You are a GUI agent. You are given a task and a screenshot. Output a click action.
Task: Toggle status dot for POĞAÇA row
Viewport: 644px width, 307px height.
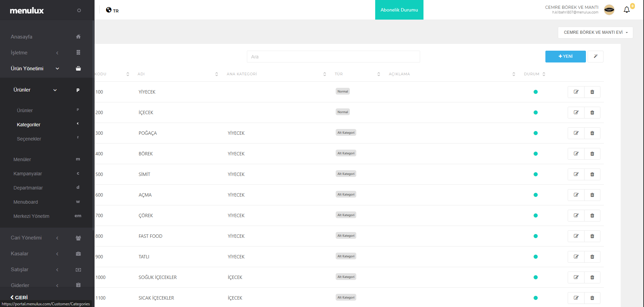tap(536, 133)
